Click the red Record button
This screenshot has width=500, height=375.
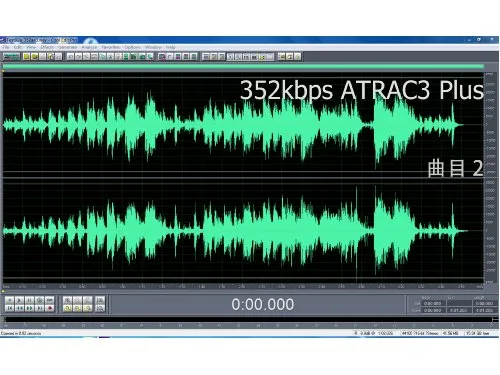coord(50,308)
